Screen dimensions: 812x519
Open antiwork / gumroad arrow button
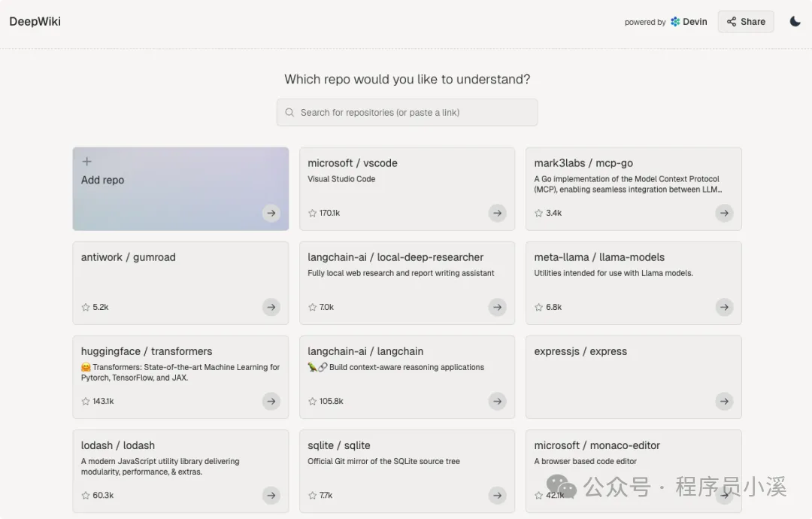click(x=271, y=307)
